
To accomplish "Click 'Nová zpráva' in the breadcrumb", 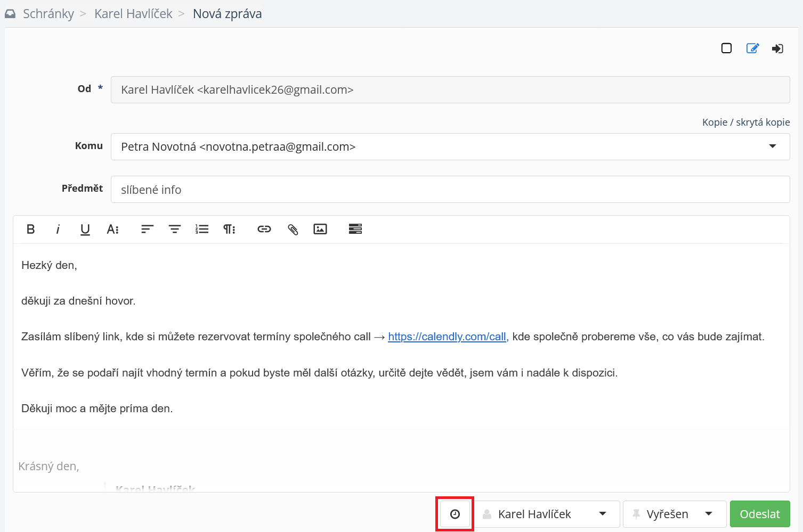I will point(227,14).
